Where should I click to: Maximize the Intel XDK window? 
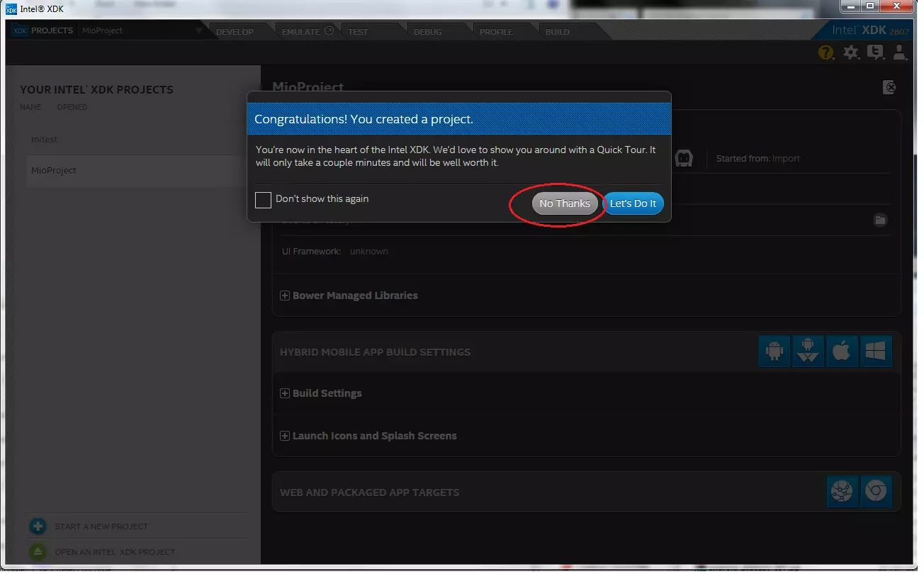pos(870,6)
